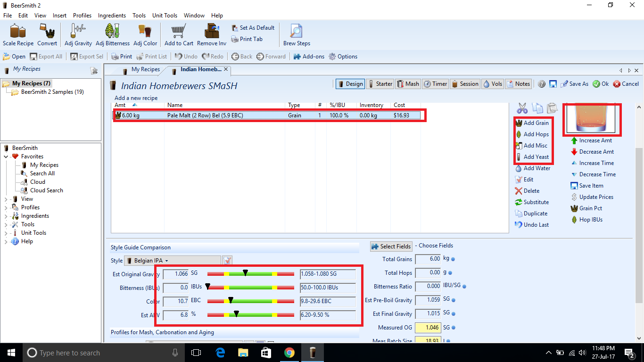Open the Add-ons toolbar button
This screenshot has height=362, width=644.
[x=309, y=57]
